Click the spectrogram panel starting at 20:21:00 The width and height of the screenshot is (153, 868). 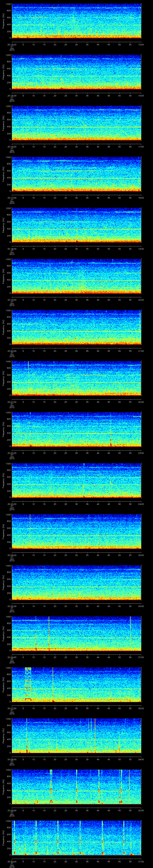click(x=77, y=378)
